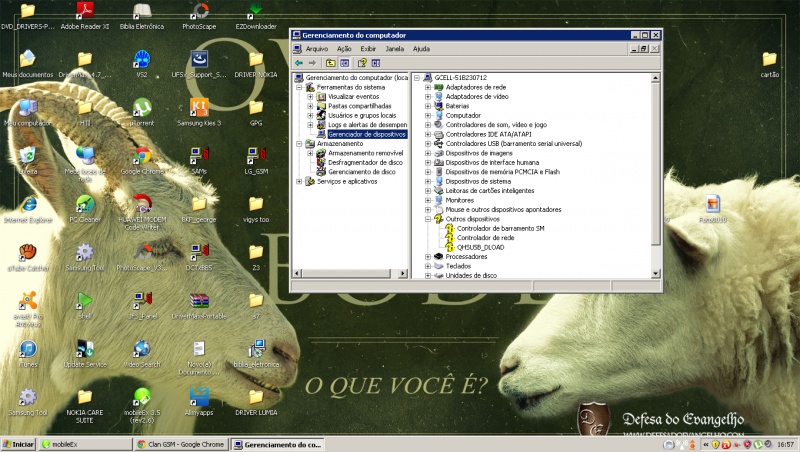Viewport: 800px width, 452px height.
Task: Open the UFS_Panel desktop shortcut
Action: pyautogui.click(x=142, y=306)
